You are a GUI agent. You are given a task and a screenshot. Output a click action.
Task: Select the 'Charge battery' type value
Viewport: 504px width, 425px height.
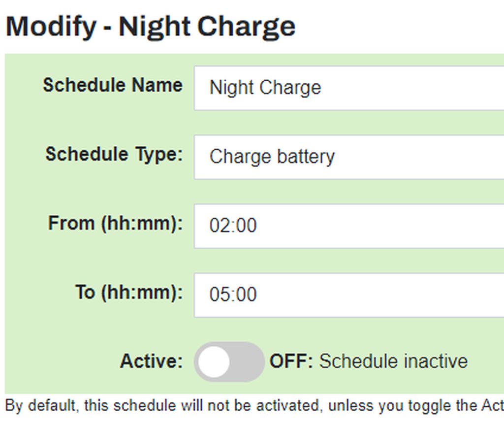(272, 157)
